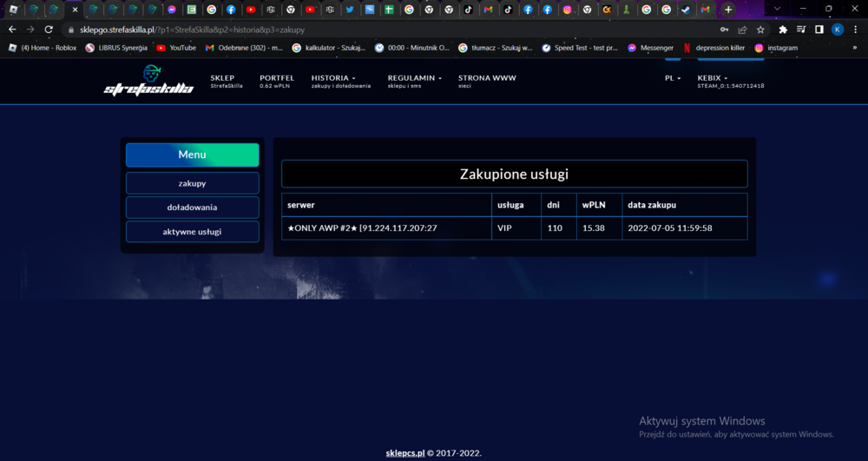This screenshot has height=461, width=868.
Task: Click the wPLN column header
Action: (599, 205)
